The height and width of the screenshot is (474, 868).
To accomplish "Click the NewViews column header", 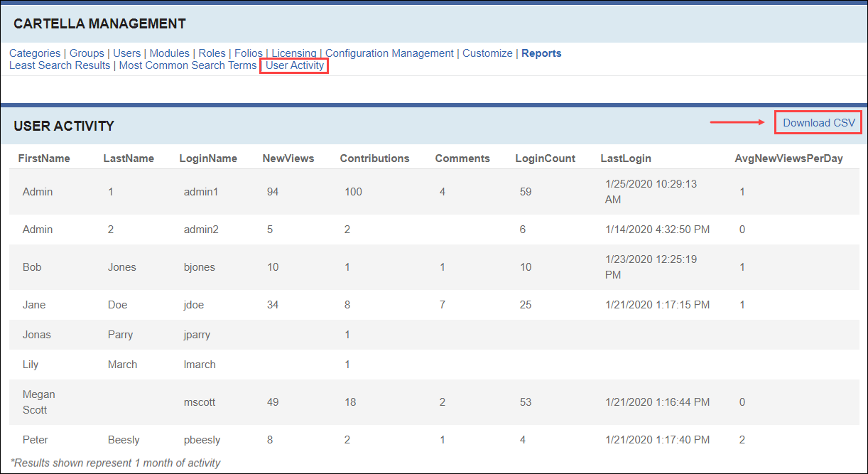I will coord(288,158).
